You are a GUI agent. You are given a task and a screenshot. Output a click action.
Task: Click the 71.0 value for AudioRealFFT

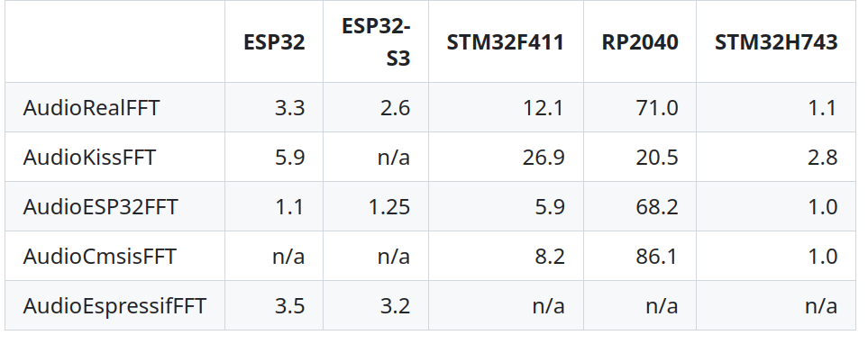(x=657, y=107)
